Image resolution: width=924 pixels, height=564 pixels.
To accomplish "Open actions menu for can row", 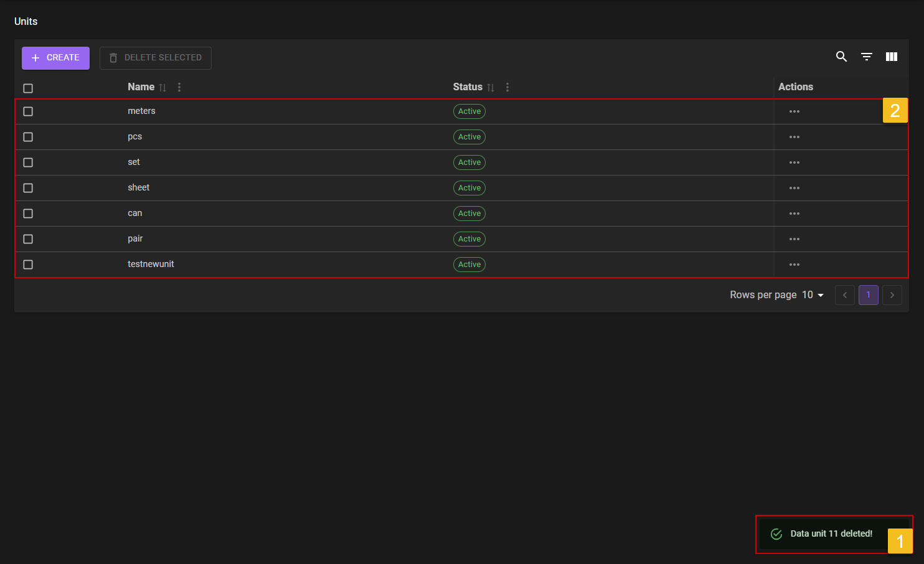I will (794, 214).
